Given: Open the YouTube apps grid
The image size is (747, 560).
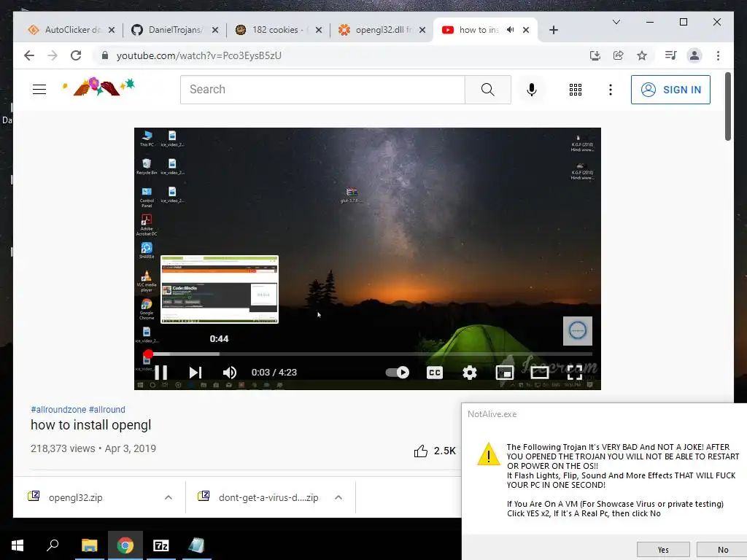Looking at the screenshot, I should coord(576,90).
